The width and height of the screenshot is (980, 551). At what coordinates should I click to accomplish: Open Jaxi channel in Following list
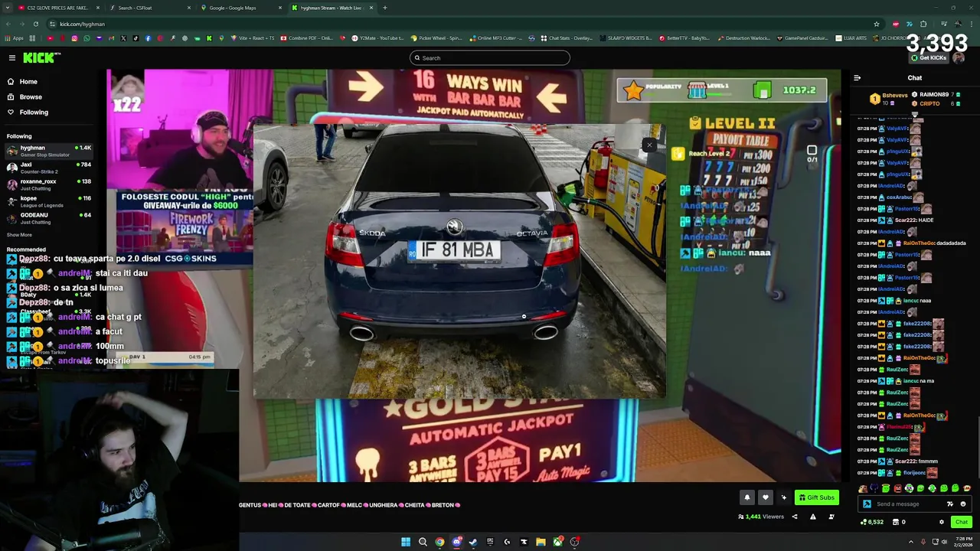tap(49, 168)
